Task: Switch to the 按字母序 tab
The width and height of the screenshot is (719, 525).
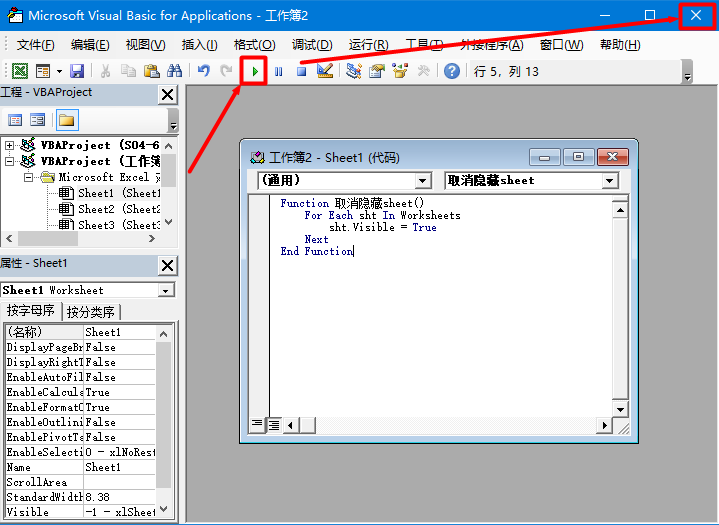Action: [30, 311]
